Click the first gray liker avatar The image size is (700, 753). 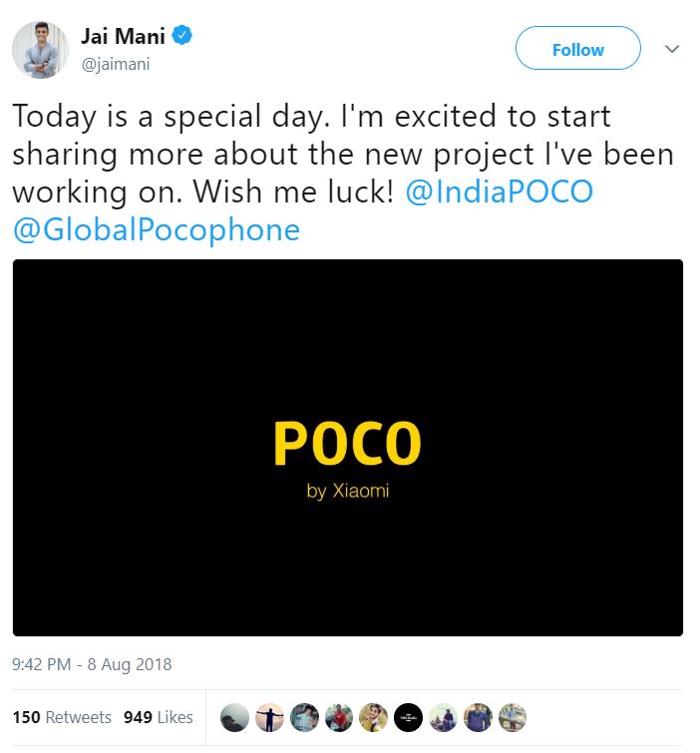coord(234,717)
